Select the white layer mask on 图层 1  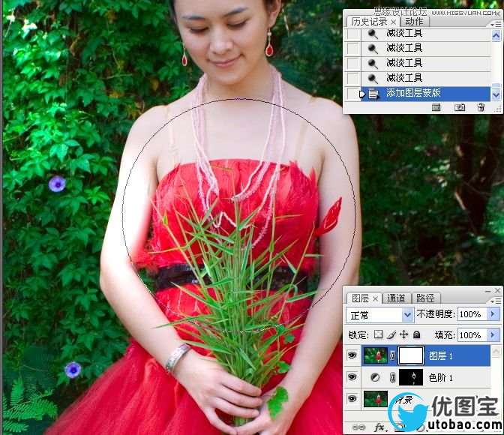[411, 355]
